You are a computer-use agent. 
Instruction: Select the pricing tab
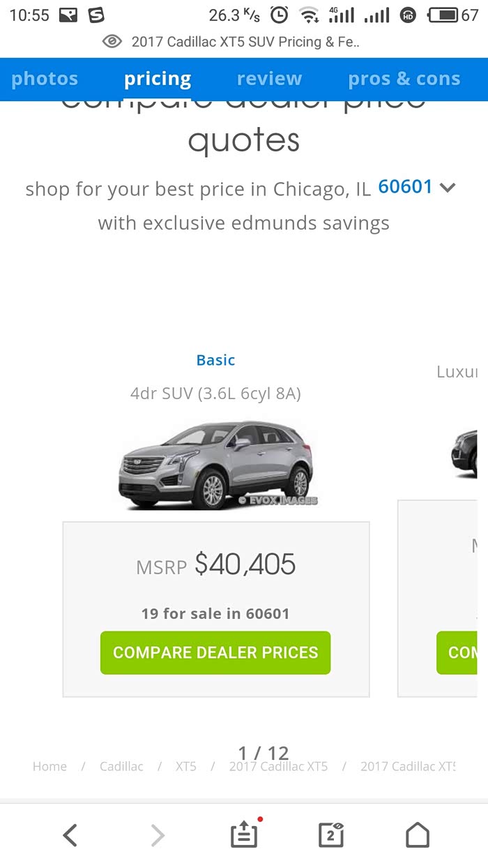tap(158, 79)
